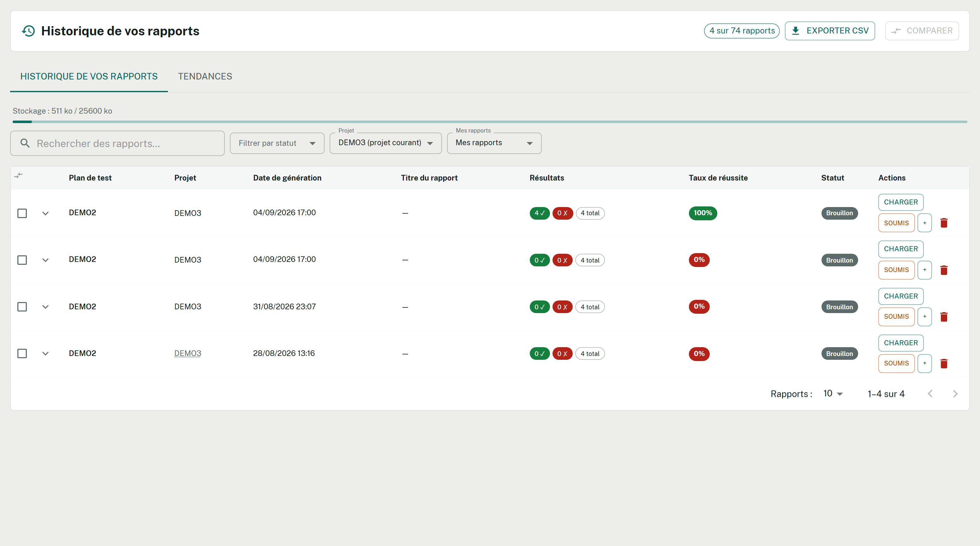Click the plus button on the 100% report row

point(924,223)
